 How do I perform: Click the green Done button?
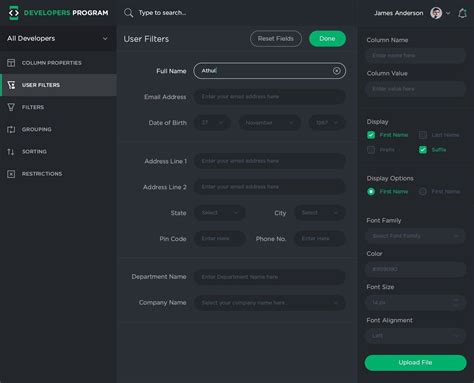[x=327, y=39]
